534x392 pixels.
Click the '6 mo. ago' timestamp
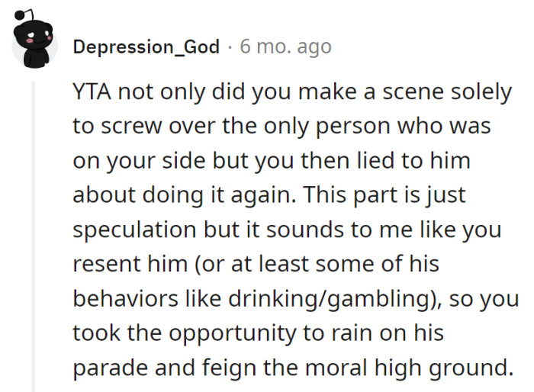coord(285,47)
